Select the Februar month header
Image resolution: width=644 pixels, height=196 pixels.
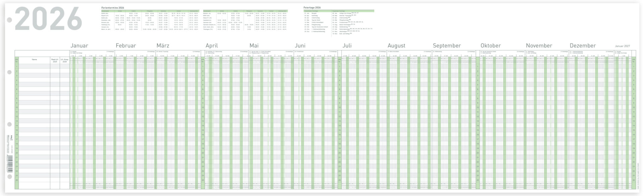tap(126, 46)
